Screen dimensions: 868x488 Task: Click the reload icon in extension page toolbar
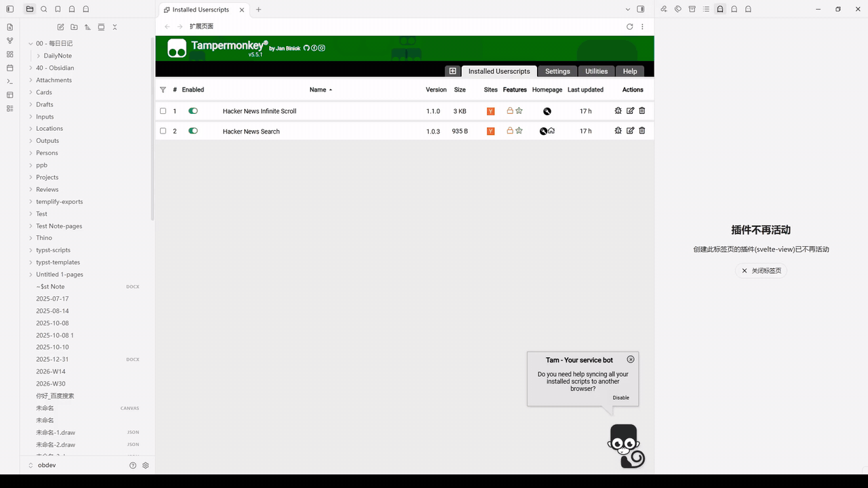[x=629, y=26]
